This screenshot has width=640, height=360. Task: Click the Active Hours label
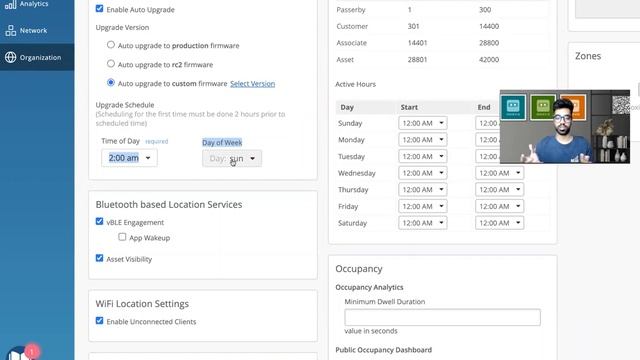[356, 84]
